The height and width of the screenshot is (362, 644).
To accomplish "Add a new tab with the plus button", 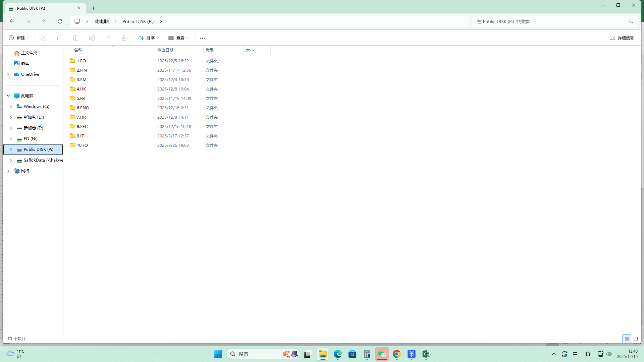I will [x=93, y=8].
